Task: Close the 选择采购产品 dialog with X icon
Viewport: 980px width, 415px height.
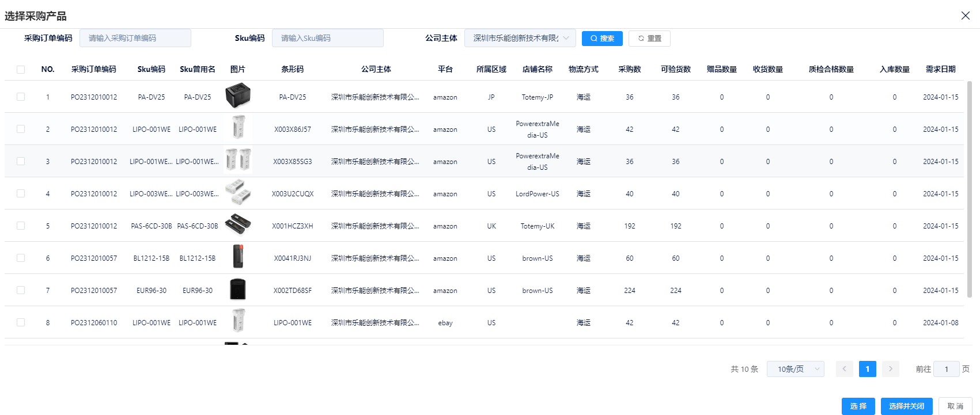Action: (966, 16)
